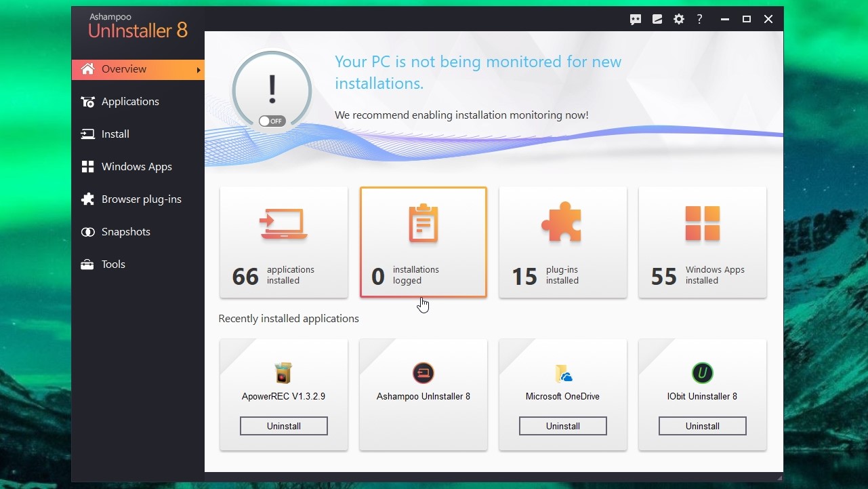Open the Overview section
This screenshot has width=868, height=489.
point(138,69)
